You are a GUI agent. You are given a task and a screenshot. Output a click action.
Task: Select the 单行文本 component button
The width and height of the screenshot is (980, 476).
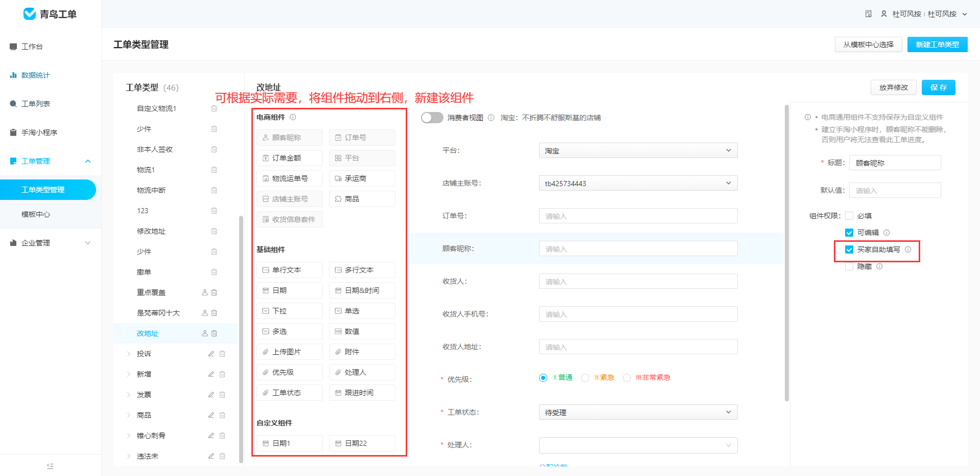click(290, 270)
